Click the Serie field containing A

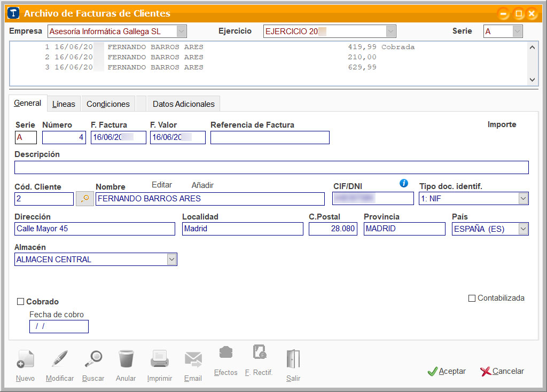(26, 137)
